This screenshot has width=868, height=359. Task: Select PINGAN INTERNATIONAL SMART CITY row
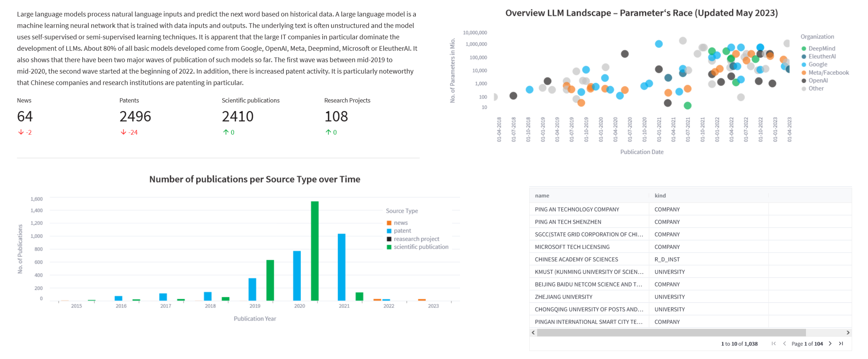690,322
